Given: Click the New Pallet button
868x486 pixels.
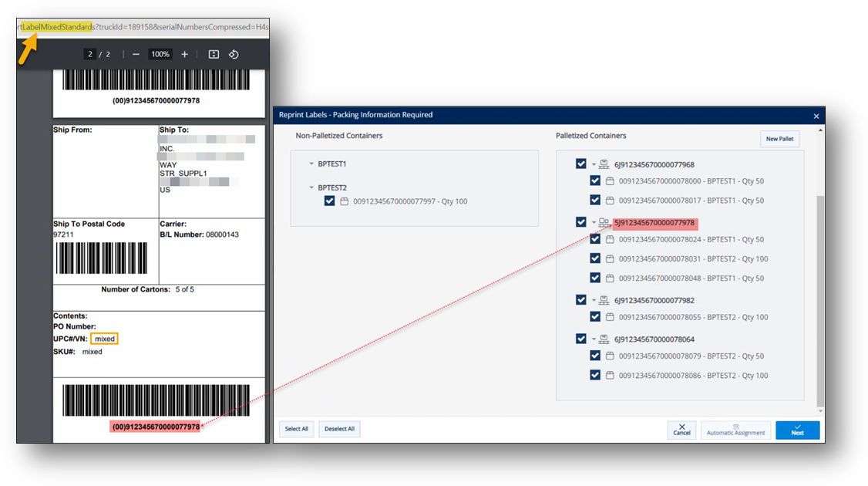Looking at the screenshot, I should tap(779, 139).
